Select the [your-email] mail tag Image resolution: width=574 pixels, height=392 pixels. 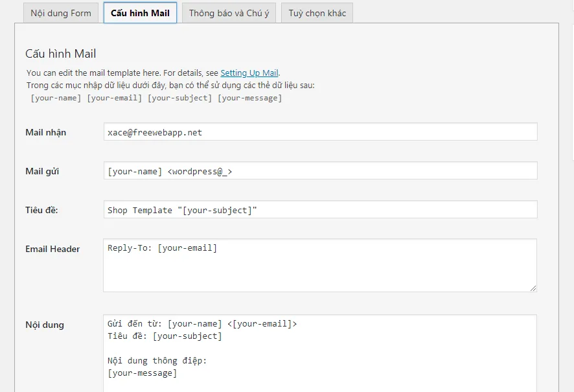(x=114, y=98)
